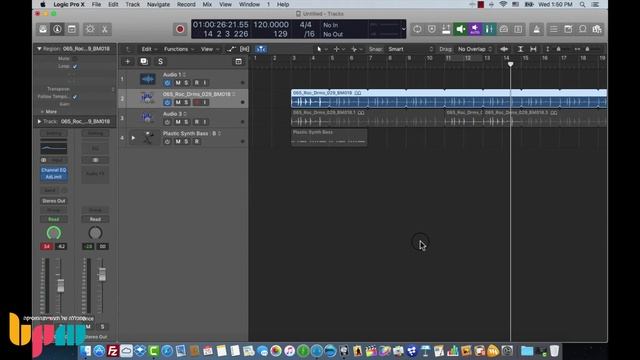Toggle Cycle mode button
Viewport: 640px width, 360px height.
[x=417, y=29]
